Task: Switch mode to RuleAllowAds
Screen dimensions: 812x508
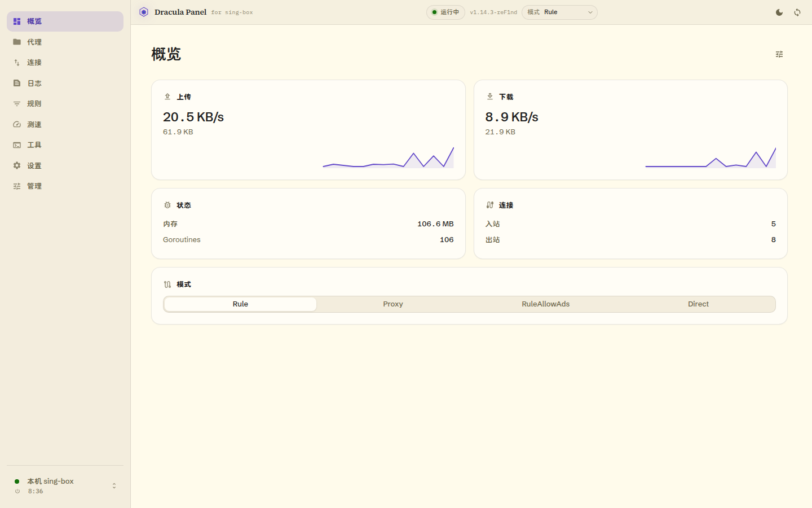Action: pos(546,304)
